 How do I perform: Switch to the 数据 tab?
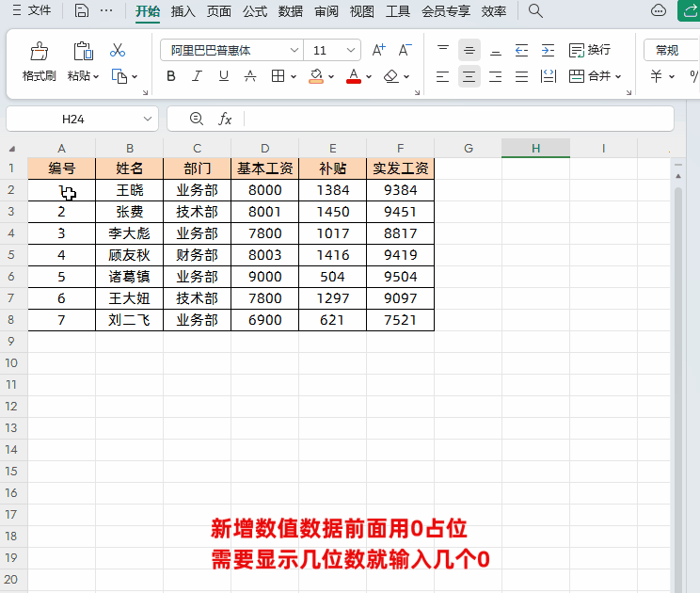coord(291,11)
